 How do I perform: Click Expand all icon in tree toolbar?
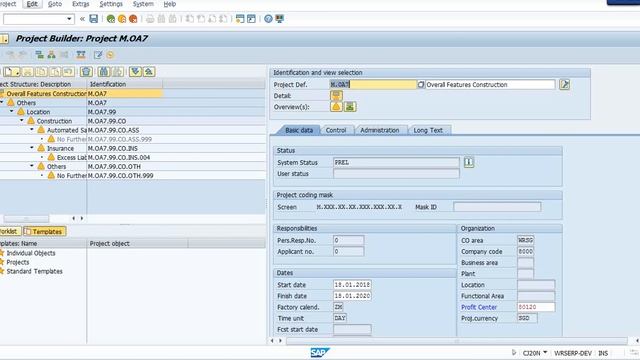135,72
